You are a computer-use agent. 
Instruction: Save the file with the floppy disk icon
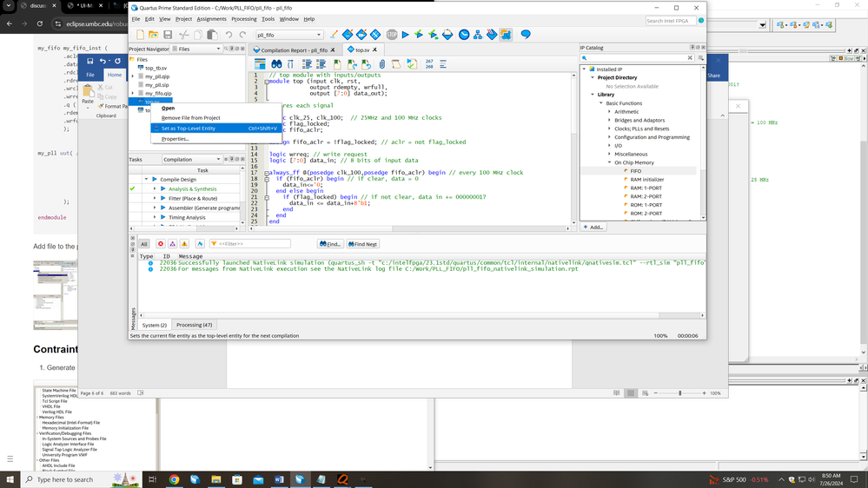pyautogui.click(x=167, y=35)
